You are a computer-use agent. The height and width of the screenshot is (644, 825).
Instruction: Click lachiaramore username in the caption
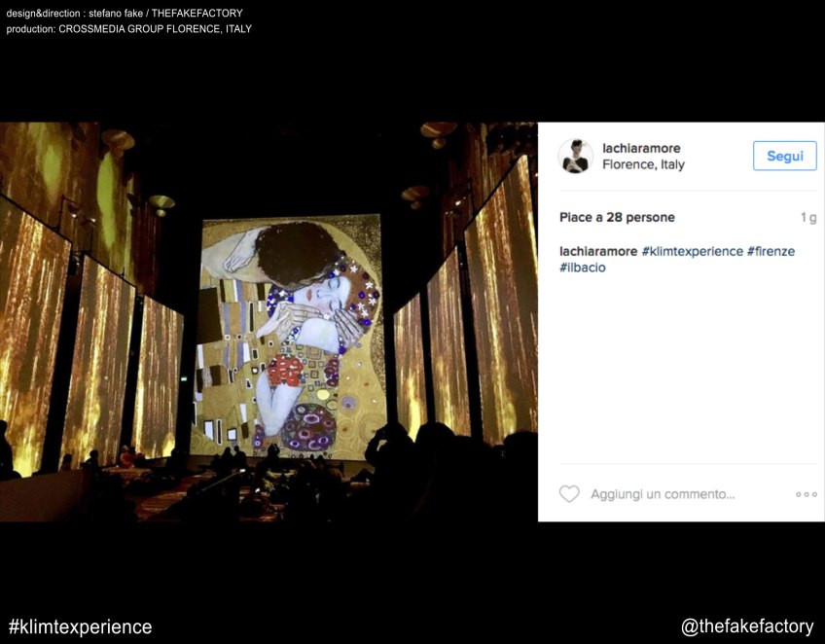coord(598,251)
